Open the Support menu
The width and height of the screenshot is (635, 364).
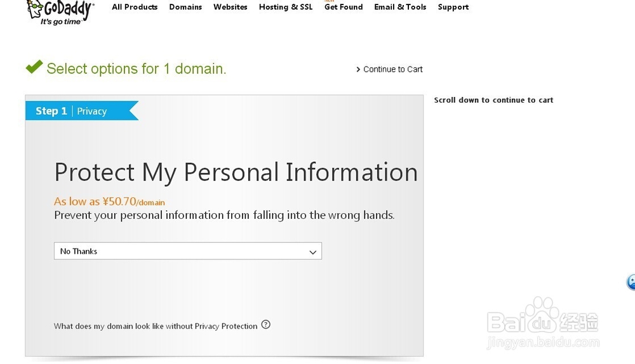(453, 7)
